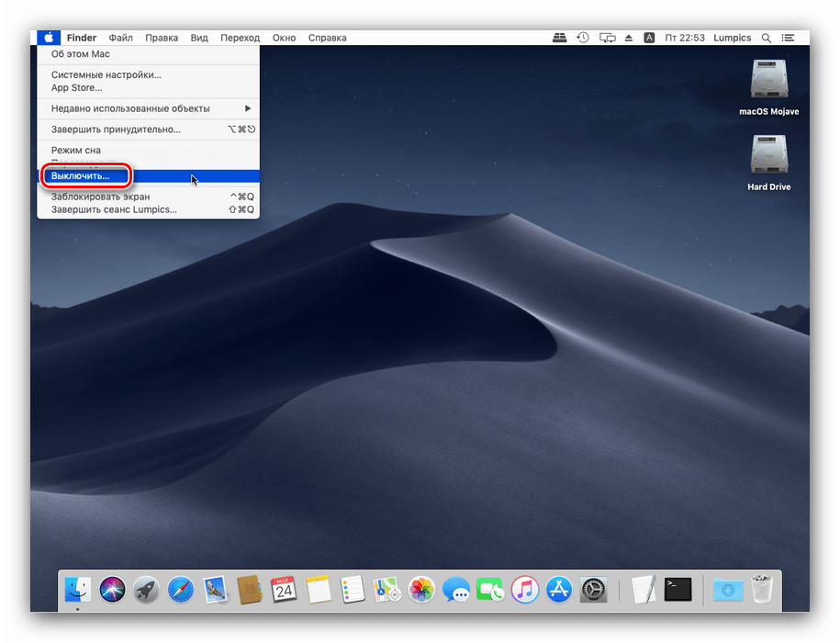Open Системные настройки from the Apple menu

(x=106, y=74)
